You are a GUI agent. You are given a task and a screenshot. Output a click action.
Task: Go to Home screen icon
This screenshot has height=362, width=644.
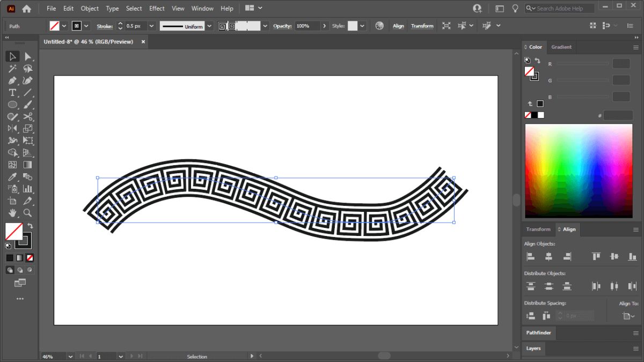click(x=26, y=9)
